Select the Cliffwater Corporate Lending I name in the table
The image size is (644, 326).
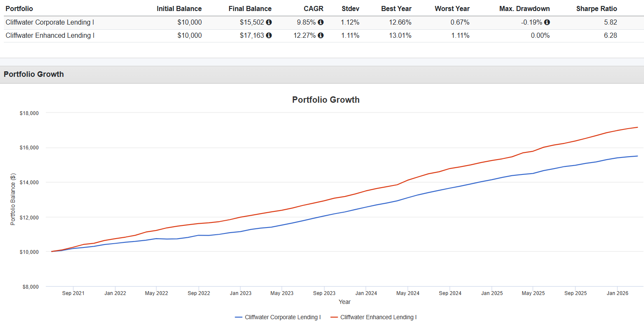click(50, 22)
